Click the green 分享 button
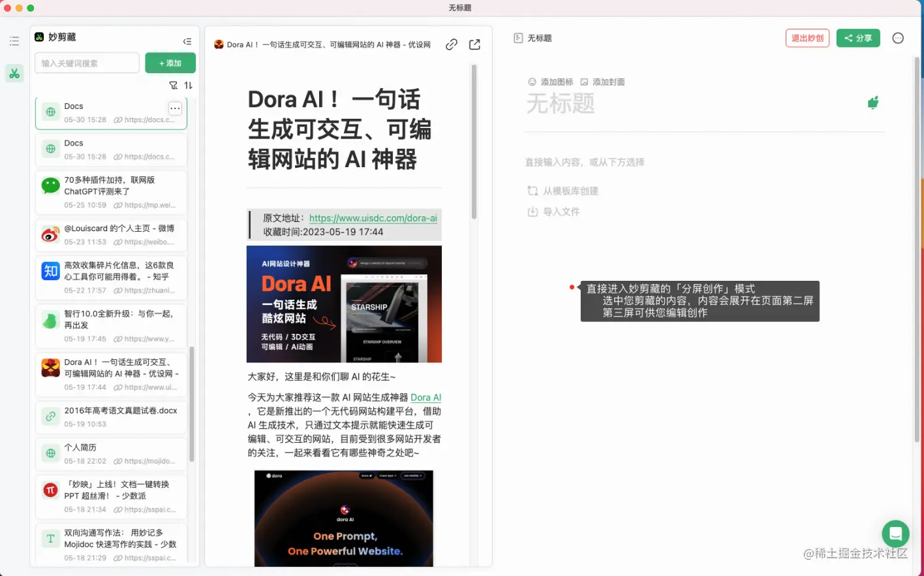 coord(858,39)
